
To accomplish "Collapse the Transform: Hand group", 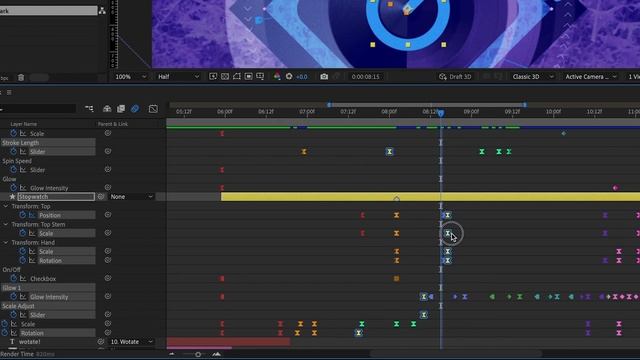I will pyautogui.click(x=6, y=242).
